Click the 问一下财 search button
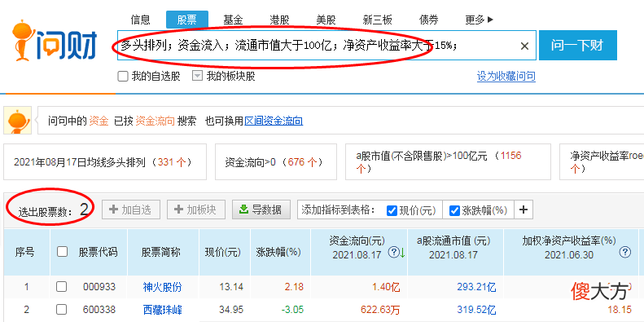Image resolution: width=644 pixels, height=322 pixels. click(x=578, y=45)
